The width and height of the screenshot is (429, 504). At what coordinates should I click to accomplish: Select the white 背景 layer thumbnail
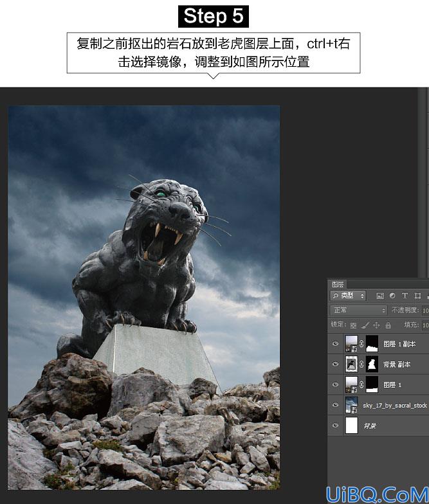(x=351, y=426)
